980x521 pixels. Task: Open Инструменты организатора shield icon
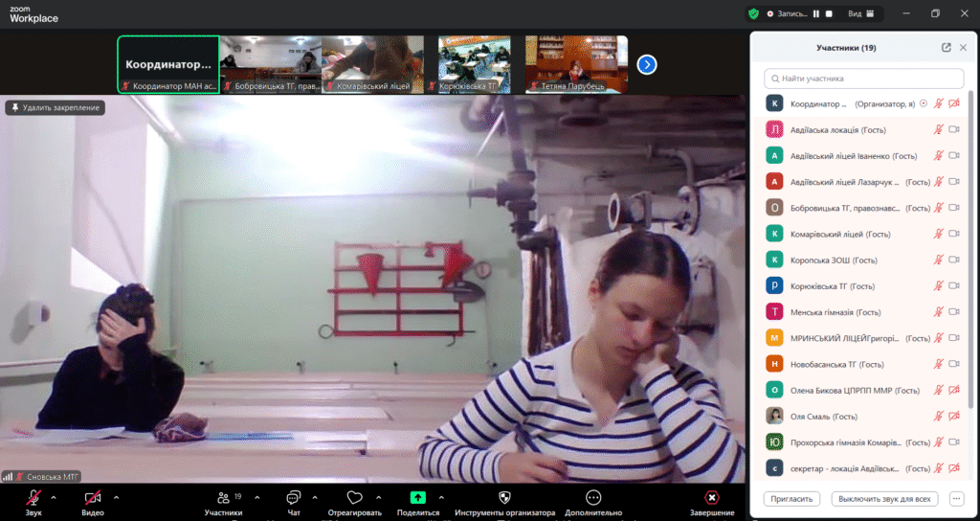click(x=504, y=498)
